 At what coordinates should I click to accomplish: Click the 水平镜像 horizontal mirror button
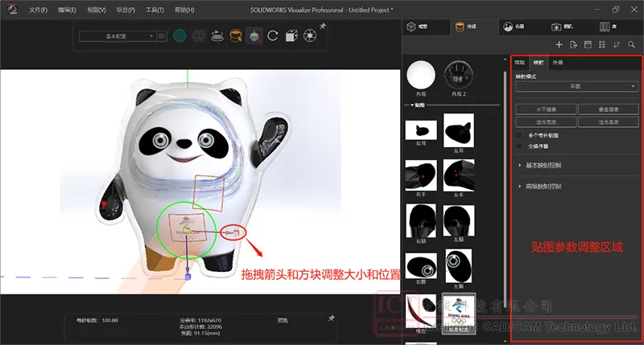547,109
